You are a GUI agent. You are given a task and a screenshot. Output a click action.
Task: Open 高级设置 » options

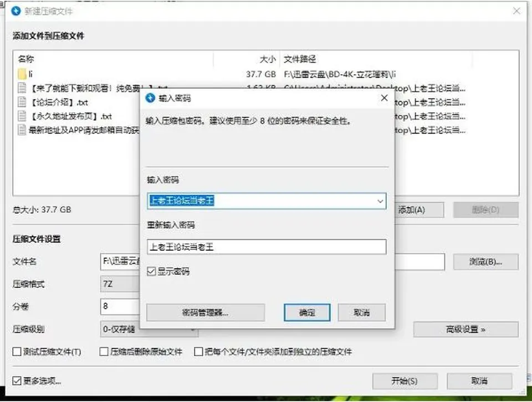466,329
